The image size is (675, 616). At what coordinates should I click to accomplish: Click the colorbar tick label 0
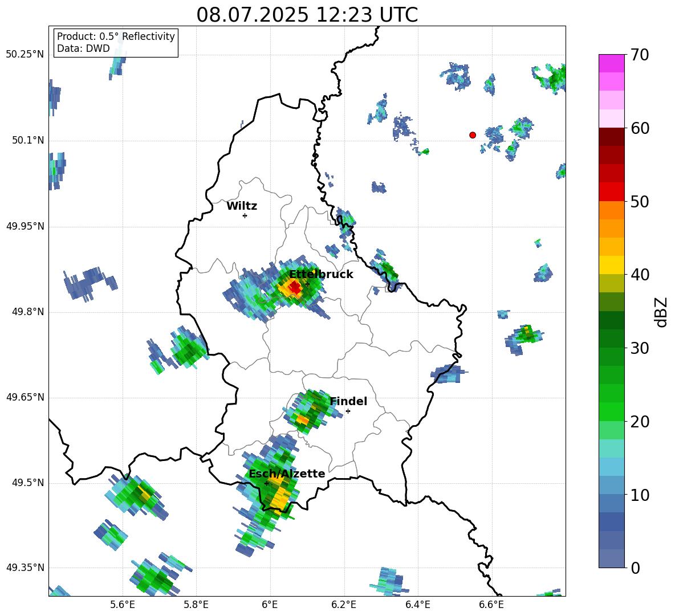(636, 568)
